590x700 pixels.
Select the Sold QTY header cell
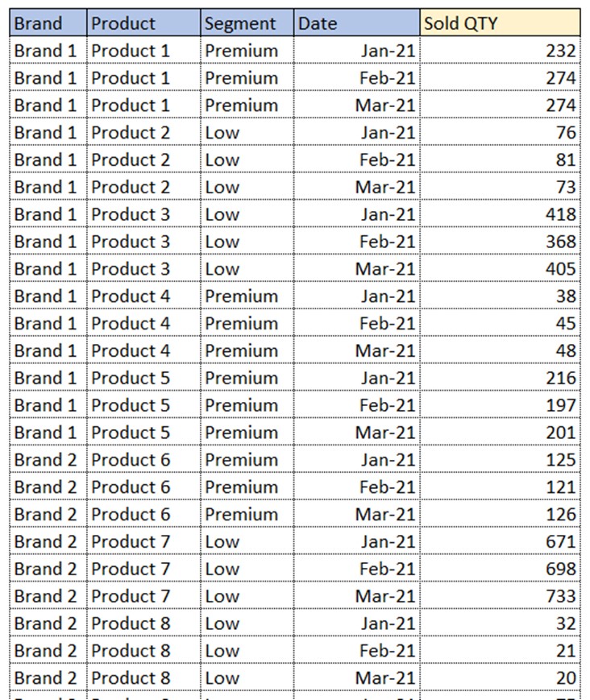click(x=501, y=23)
